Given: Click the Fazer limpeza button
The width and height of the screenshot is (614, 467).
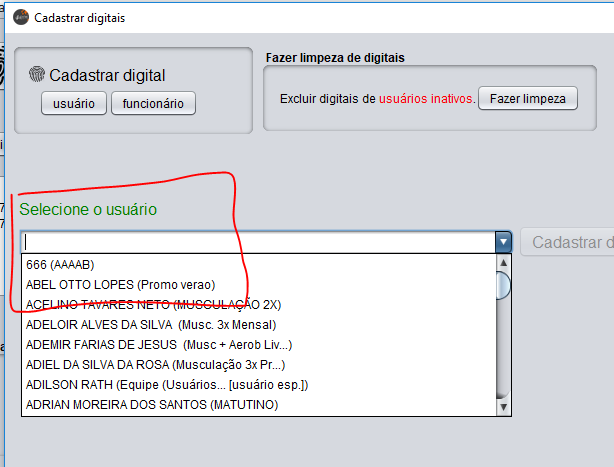Looking at the screenshot, I should tap(527, 99).
